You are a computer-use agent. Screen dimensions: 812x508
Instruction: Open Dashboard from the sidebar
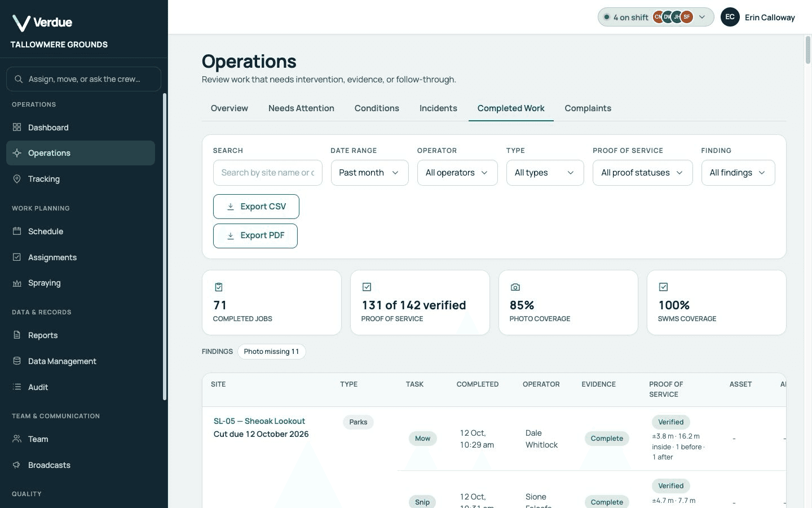tap(81, 128)
